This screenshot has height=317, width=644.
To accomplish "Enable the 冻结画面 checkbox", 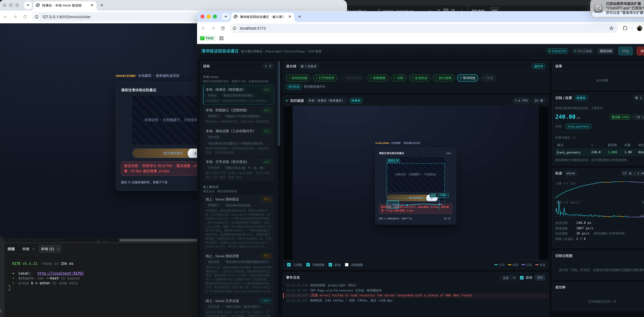I will tap(347, 265).
